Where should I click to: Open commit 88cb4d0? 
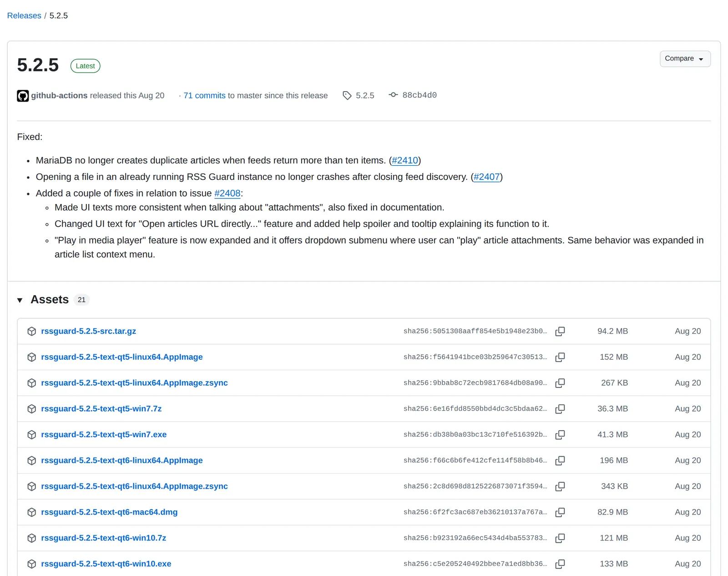pos(420,95)
